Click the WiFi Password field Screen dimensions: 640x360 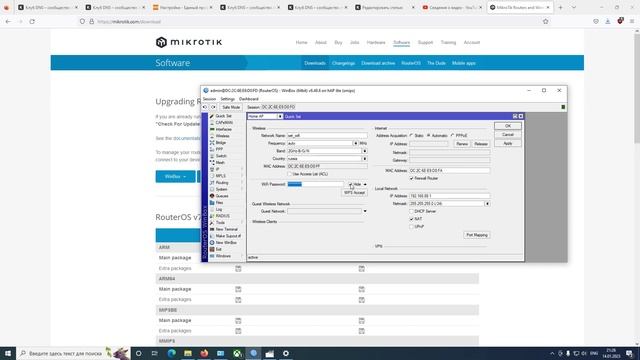pyautogui.click(x=316, y=184)
